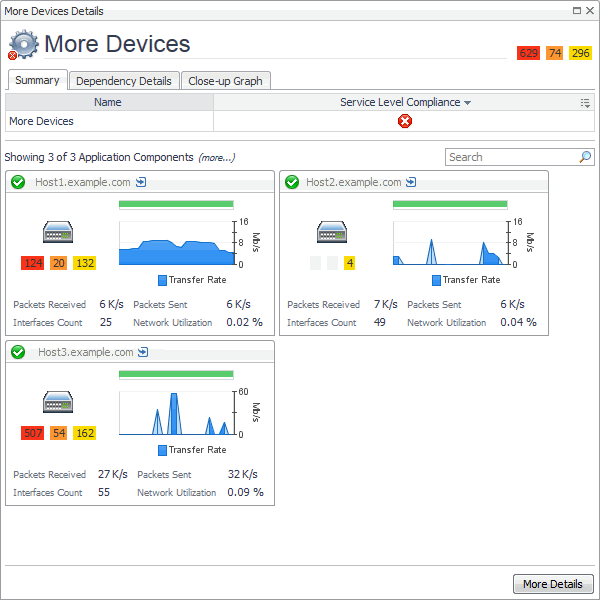Click the Host2 drill-down arrow icon
This screenshot has height=600, width=600.
tap(411, 182)
